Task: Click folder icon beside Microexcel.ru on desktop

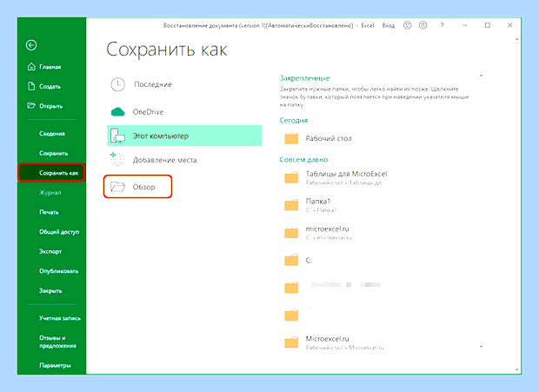Action: pos(291,342)
